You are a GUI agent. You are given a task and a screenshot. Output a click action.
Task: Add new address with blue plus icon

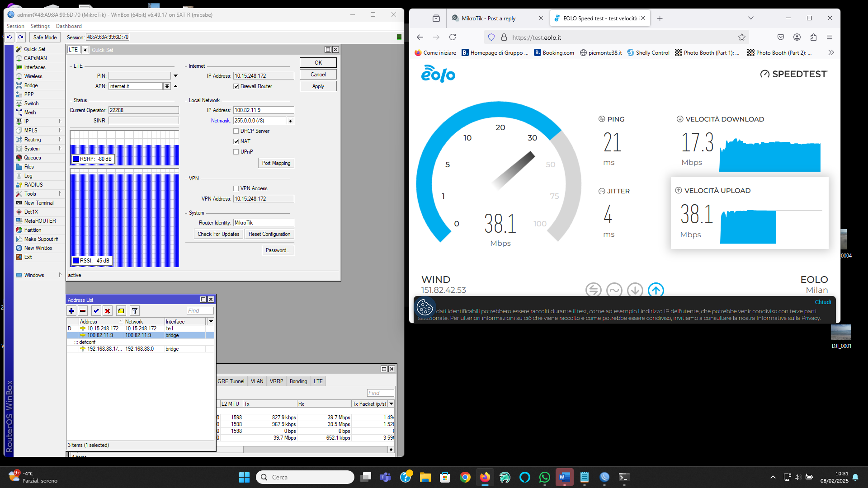pyautogui.click(x=71, y=311)
